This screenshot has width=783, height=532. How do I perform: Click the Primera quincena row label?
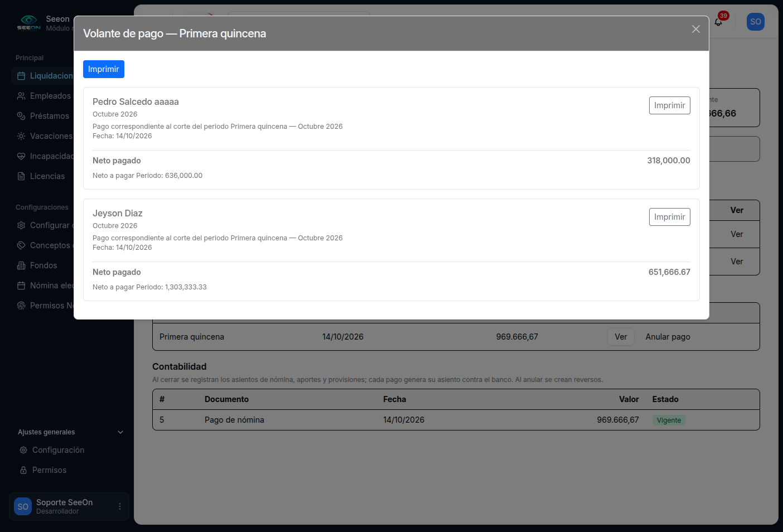coord(192,337)
